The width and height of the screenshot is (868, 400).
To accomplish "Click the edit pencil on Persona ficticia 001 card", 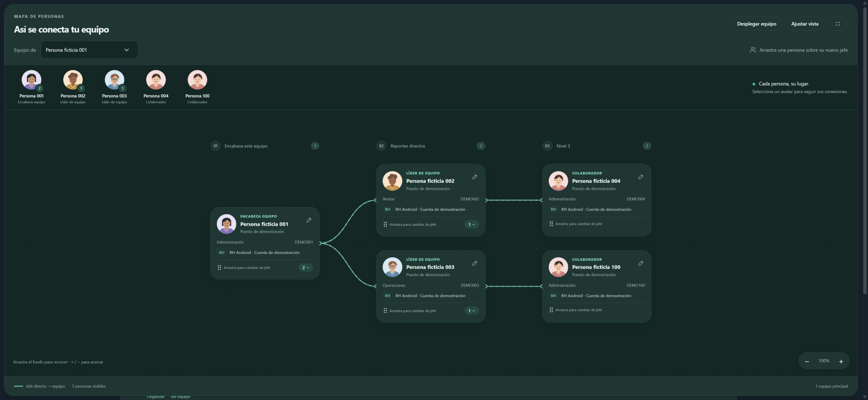I will click(309, 220).
